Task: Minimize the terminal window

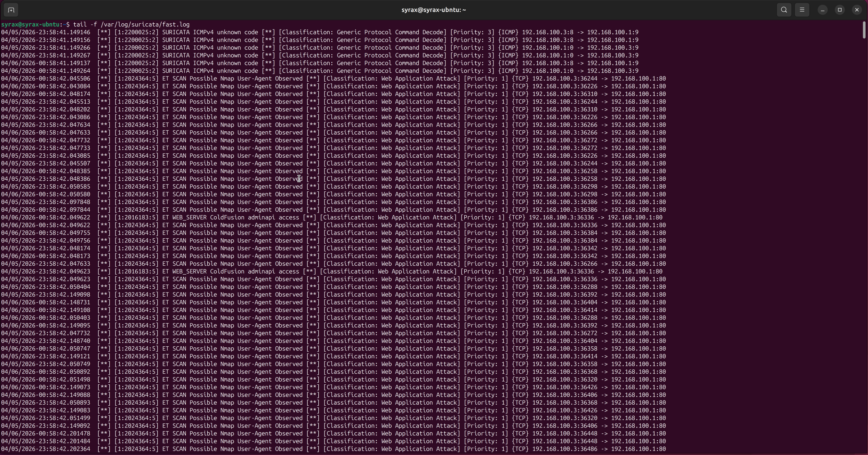Action: click(822, 9)
